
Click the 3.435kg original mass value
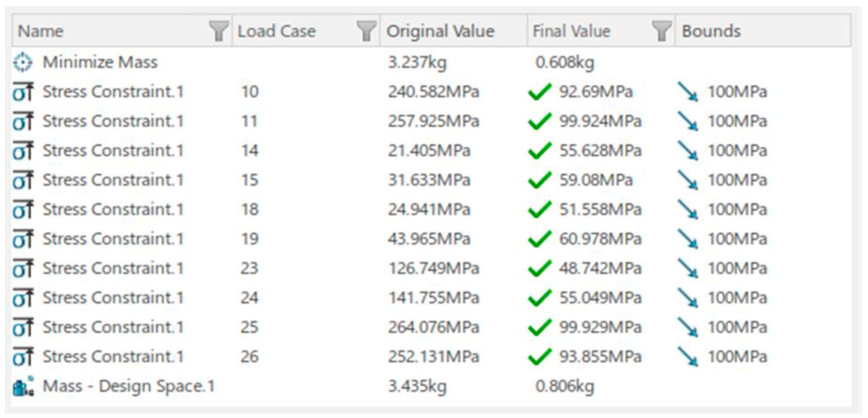point(417,386)
